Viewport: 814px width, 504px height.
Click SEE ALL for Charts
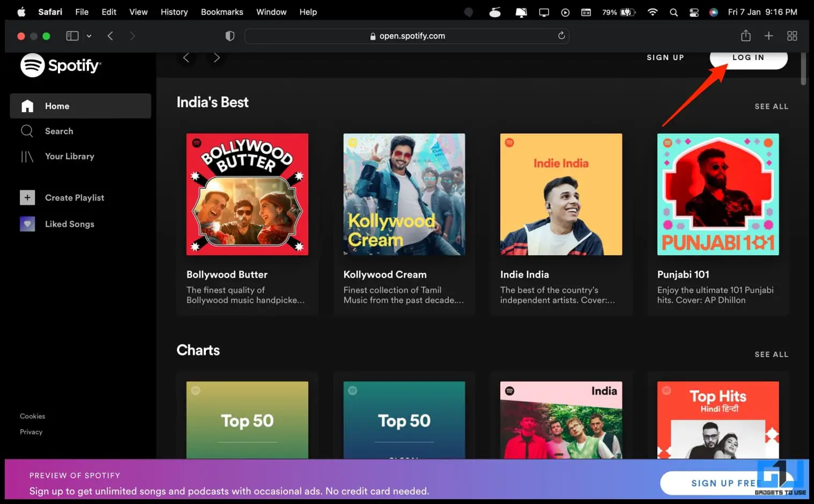tap(772, 354)
